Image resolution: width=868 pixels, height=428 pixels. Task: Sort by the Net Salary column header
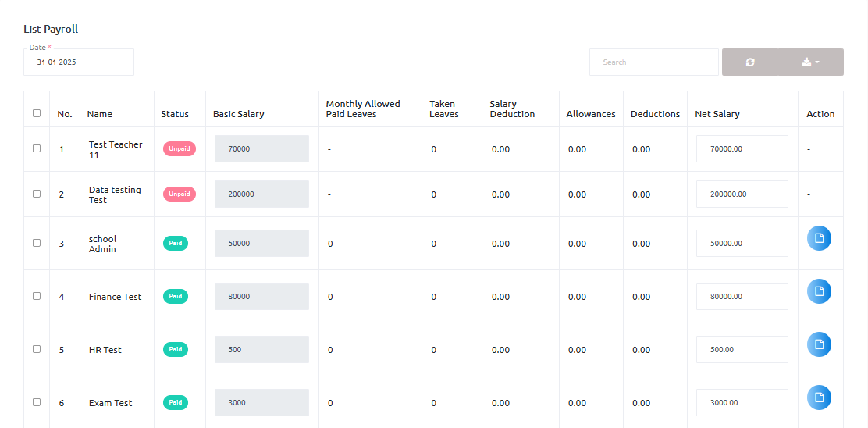tap(717, 114)
